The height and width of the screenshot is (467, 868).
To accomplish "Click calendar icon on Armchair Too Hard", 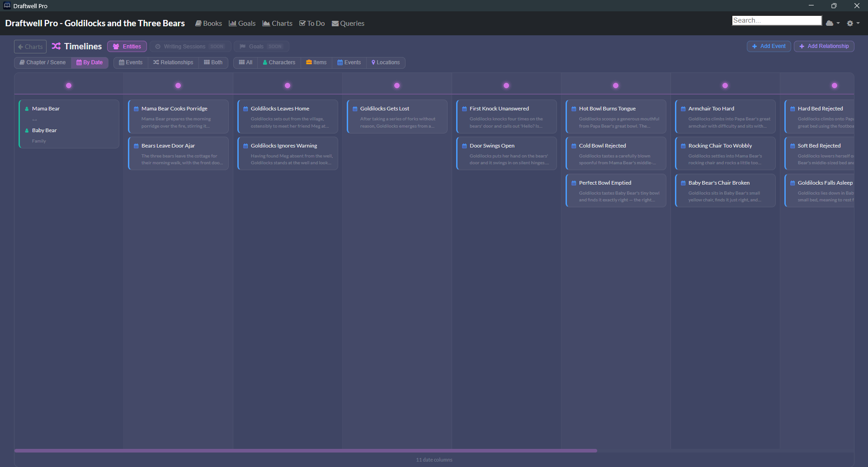I will click(683, 109).
